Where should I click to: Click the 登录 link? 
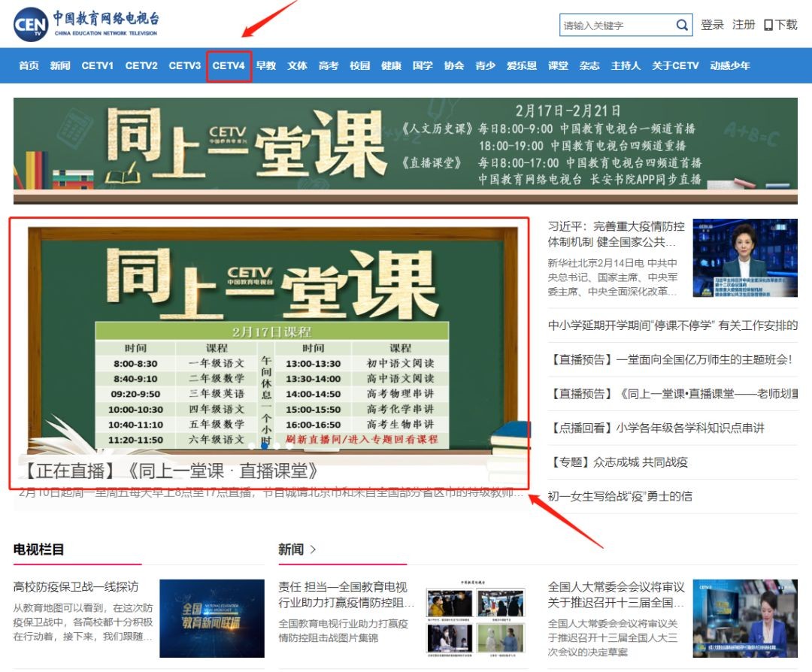click(712, 25)
